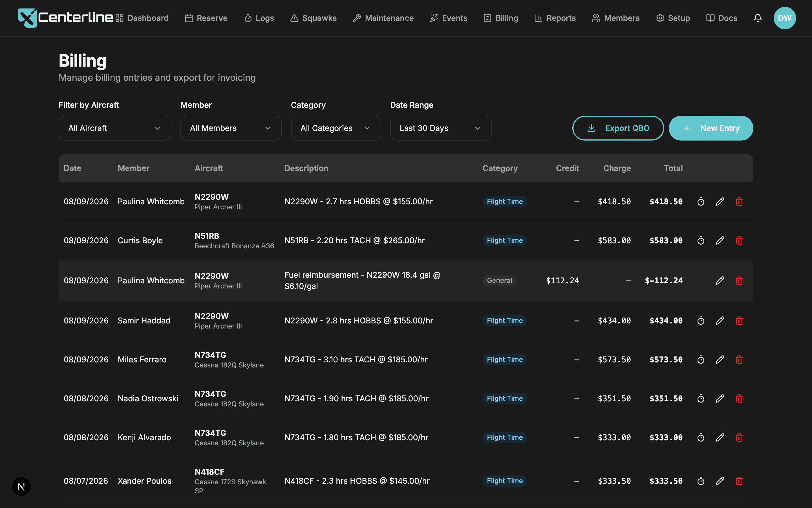Click the Centerline logo
Image resolution: width=812 pixels, height=508 pixels.
(65, 18)
